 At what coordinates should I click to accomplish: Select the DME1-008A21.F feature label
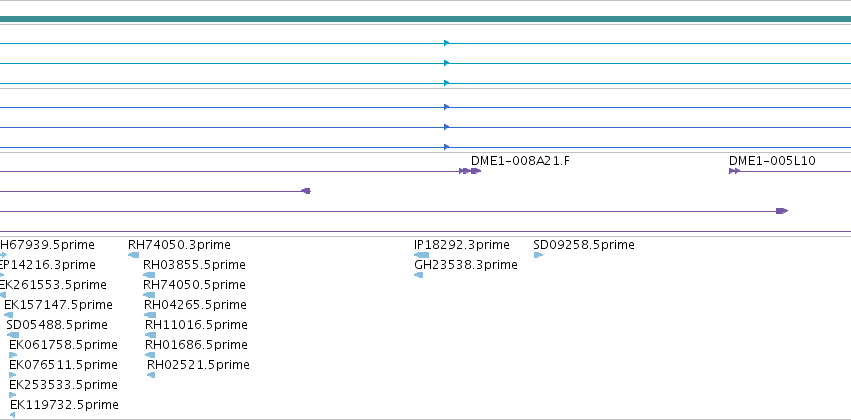click(520, 161)
